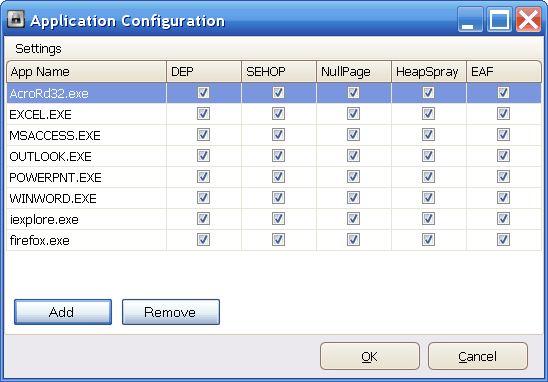Disable NullPage for firefox.exe
This screenshot has height=382, width=548.
(x=353, y=239)
